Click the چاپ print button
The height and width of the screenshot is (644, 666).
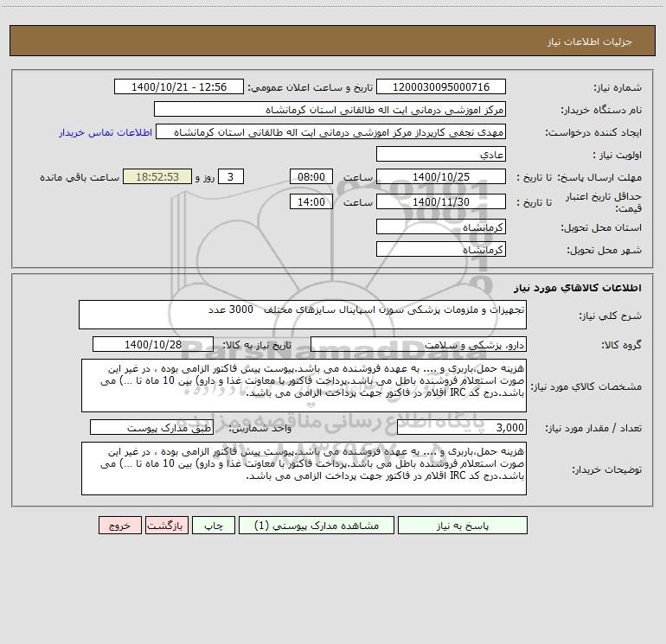tap(214, 526)
